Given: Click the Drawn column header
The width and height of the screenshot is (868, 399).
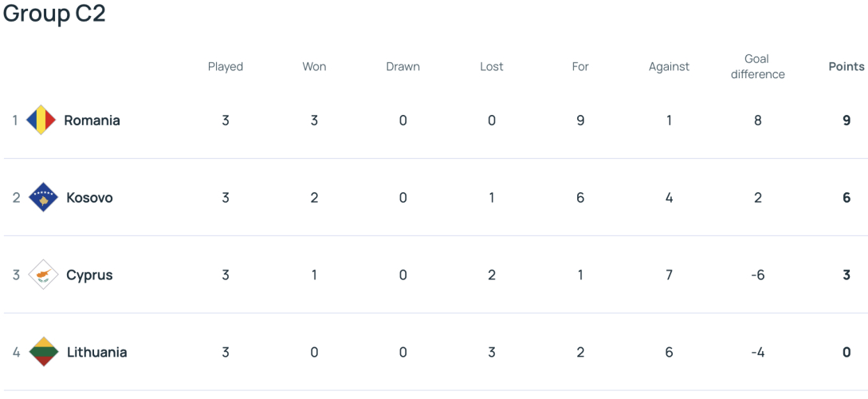Looking at the screenshot, I should pyautogui.click(x=403, y=66).
